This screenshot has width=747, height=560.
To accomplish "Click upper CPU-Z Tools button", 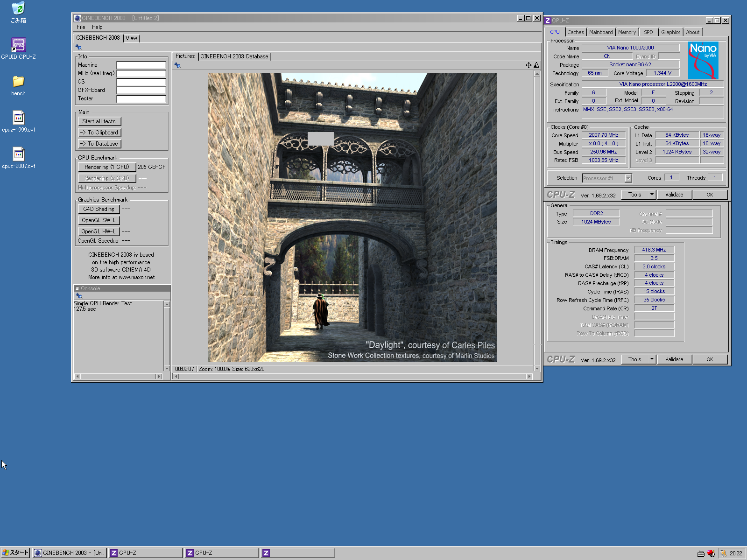I will (635, 195).
